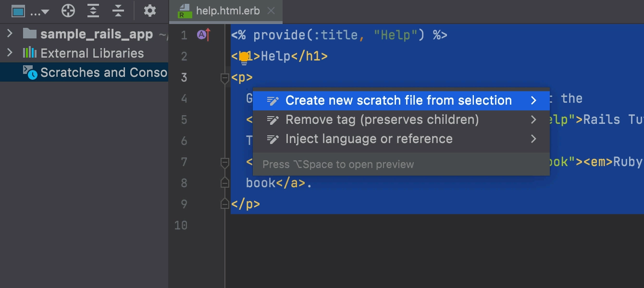Open submenu arrow for Inject language or reference
This screenshot has width=644, height=288.
pos(533,139)
